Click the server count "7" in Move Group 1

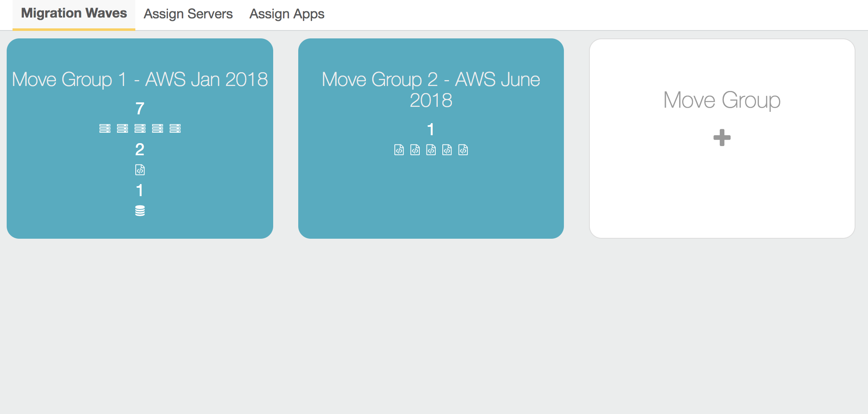140,109
